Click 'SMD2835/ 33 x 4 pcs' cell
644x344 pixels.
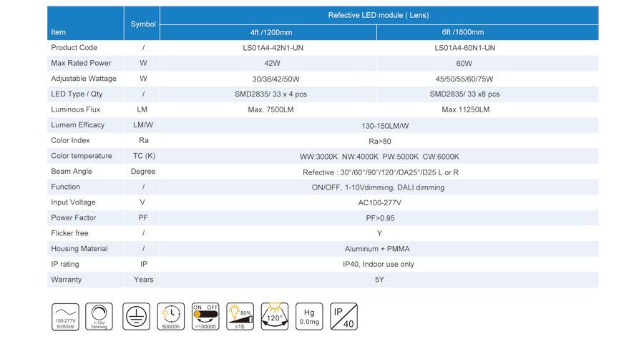[x=270, y=94]
